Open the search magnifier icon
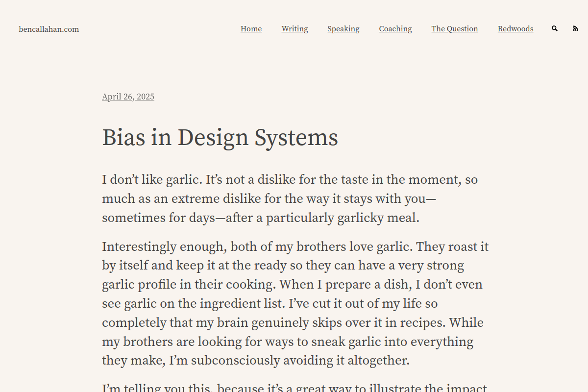The image size is (588, 392). click(555, 29)
